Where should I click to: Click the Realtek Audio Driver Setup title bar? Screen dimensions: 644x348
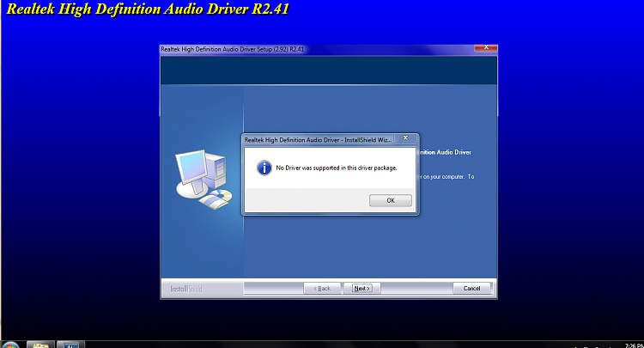pyautogui.click(x=316, y=49)
